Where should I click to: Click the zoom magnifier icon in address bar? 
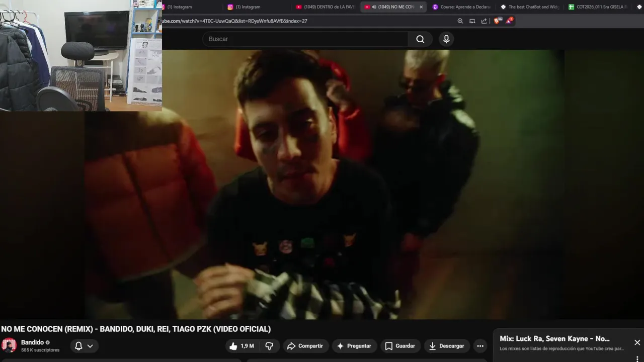pyautogui.click(x=460, y=21)
